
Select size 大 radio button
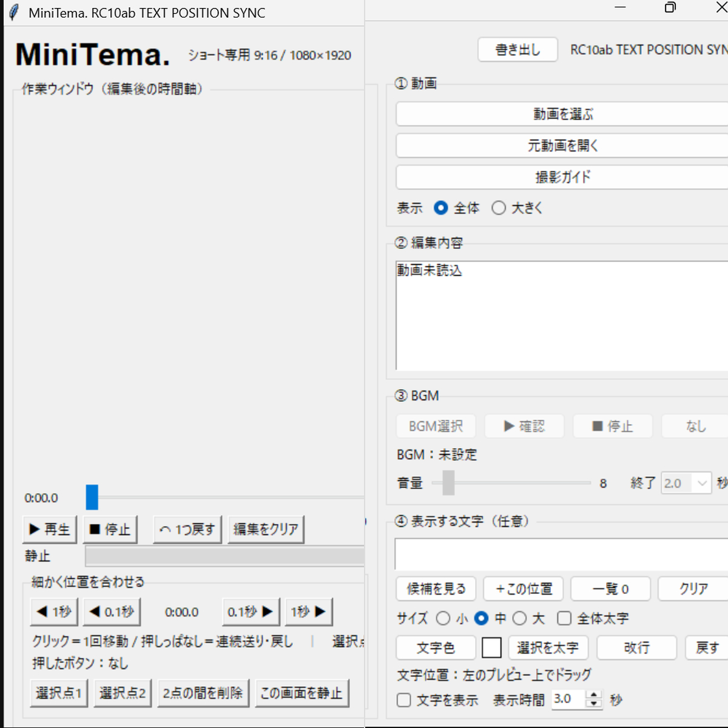click(x=519, y=618)
